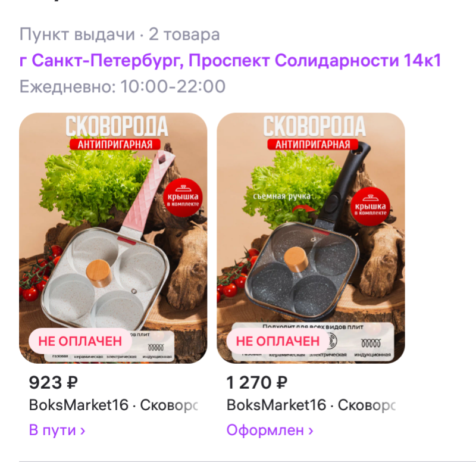476x462 pixels.
Task: Click the Пункт выдачи · 2 товара header
Action: [120, 35]
